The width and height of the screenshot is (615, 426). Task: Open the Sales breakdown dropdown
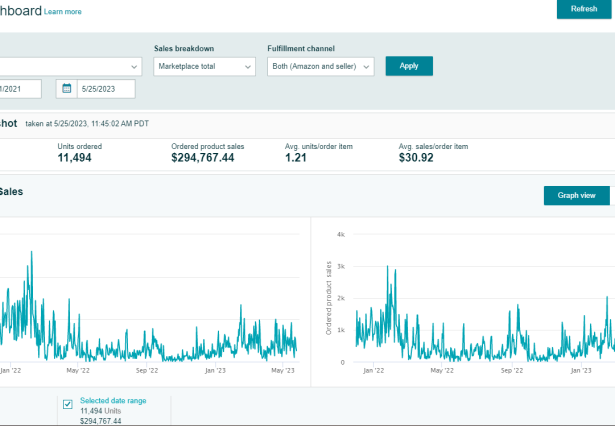(x=205, y=66)
